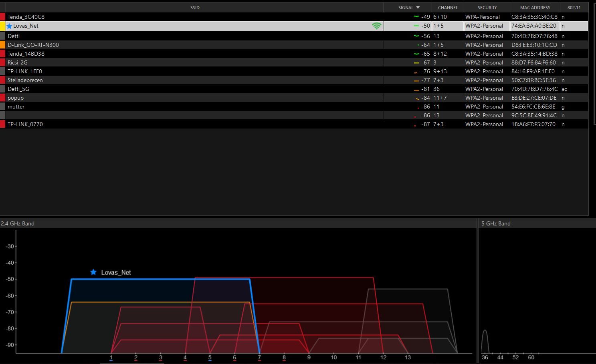
Task: Sort by the 802.11 column header
Action: click(x=574, y=7)
